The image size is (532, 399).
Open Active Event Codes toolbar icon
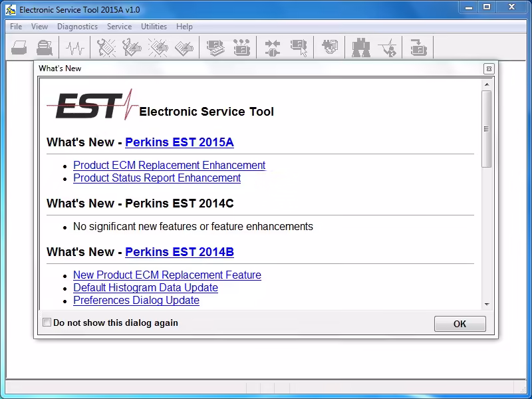pos(158,47)
